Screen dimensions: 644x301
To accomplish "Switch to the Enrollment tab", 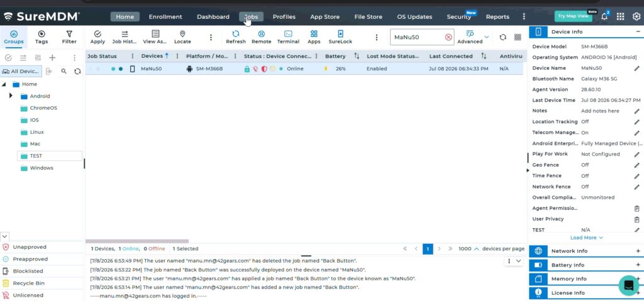I will 165,17.
